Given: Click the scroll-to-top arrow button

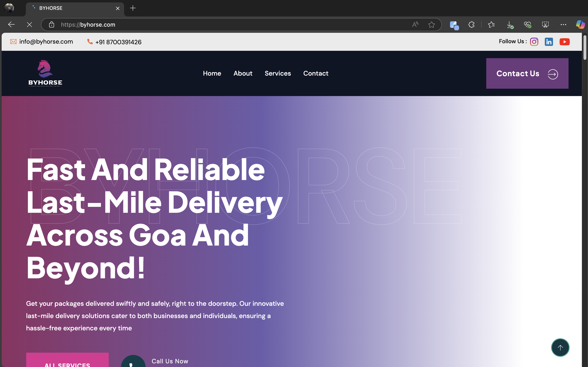Looking at the screenshot, I should (x=560, y=347).
